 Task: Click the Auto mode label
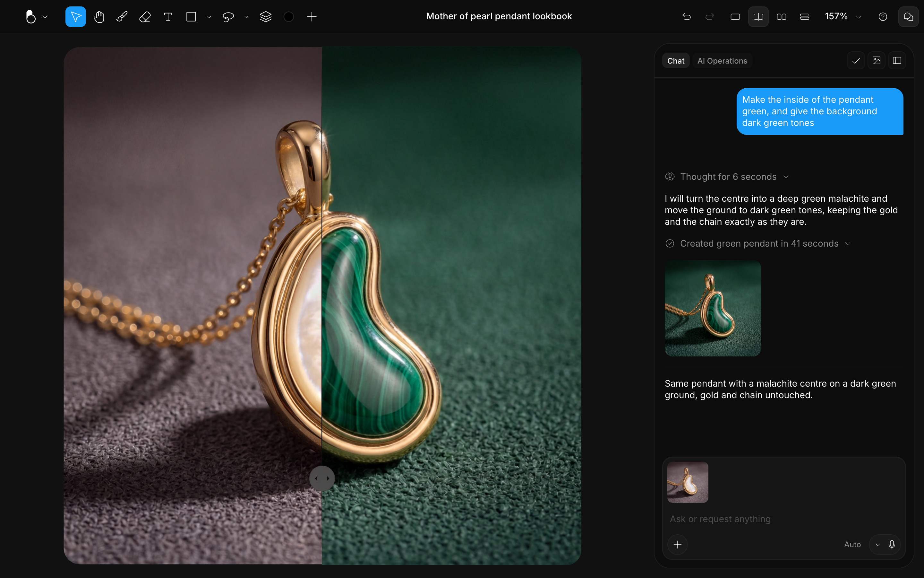pos(852,544)
